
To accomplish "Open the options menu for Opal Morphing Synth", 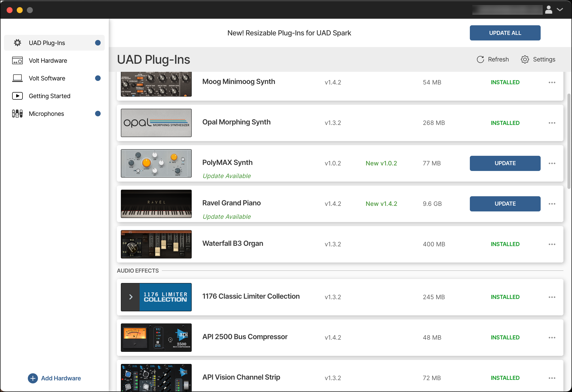I will tap(552, 123).
